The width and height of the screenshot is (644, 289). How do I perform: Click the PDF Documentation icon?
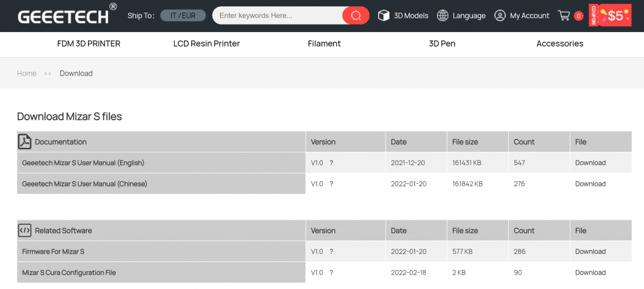[25, 142]
